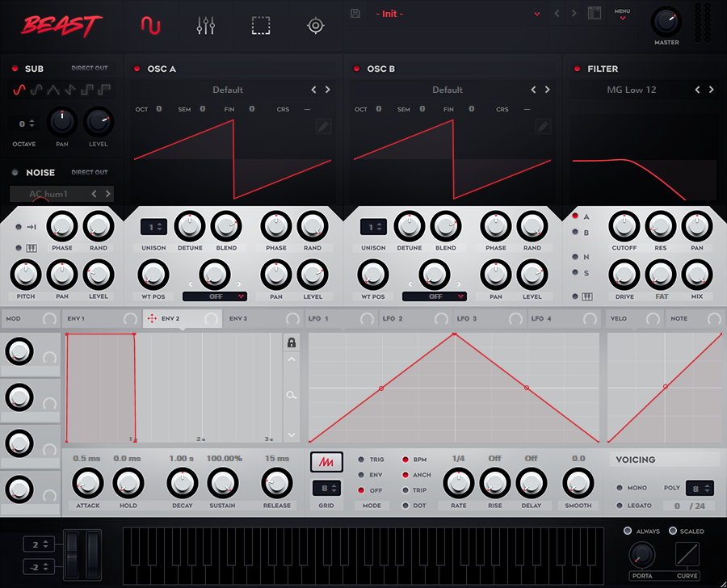The width and height of the screenshot is (727, 588).
Task: Toggle the OSC A power LED
Action: tap(137, 69)
